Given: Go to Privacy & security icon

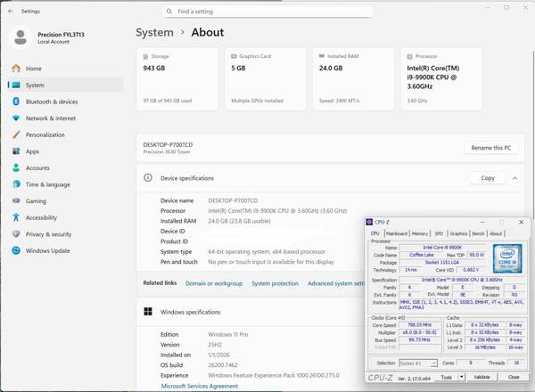Looking at the screenshot, I should pyautogui.click(x=16, y=233).
